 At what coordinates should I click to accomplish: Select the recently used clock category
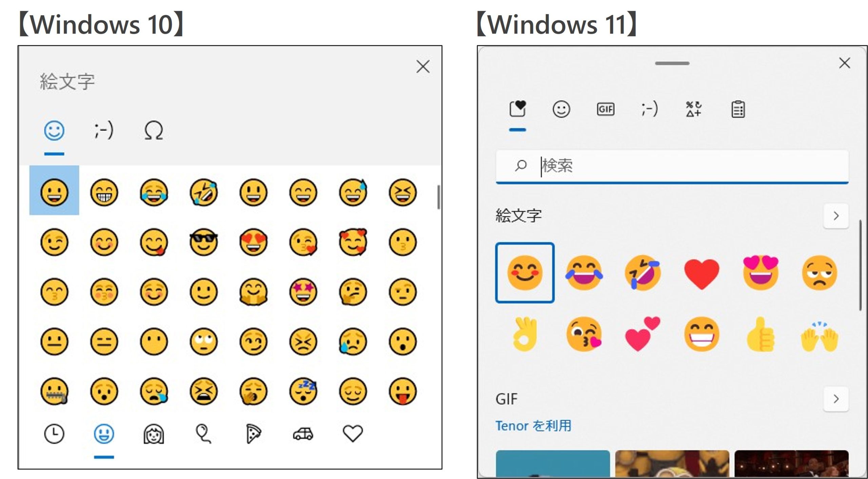54,434
